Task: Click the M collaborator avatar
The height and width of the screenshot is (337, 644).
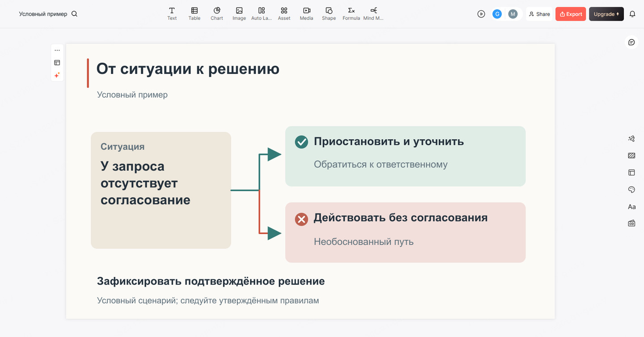Action: tap(513, 14)
